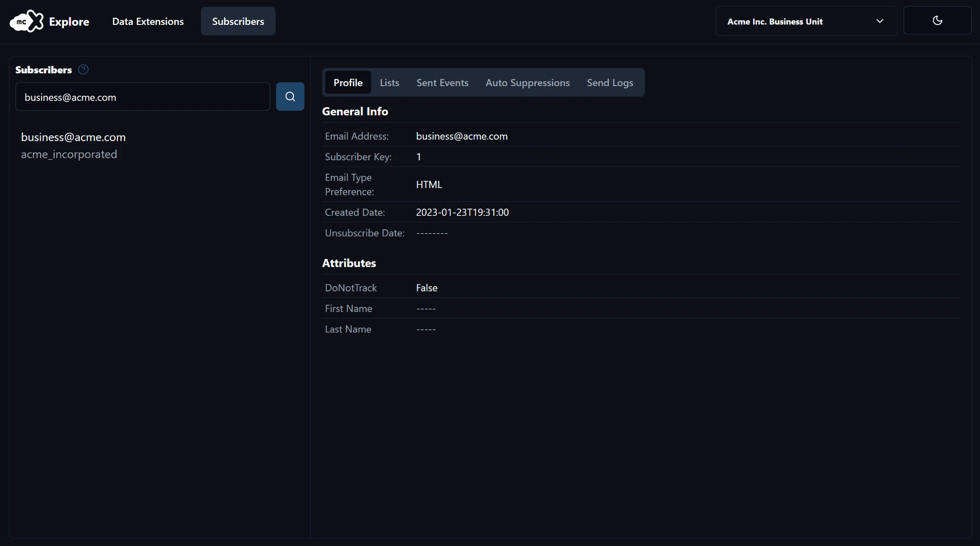Expand the Acme Inc. Business Unit dropdown

click(806, 21)
